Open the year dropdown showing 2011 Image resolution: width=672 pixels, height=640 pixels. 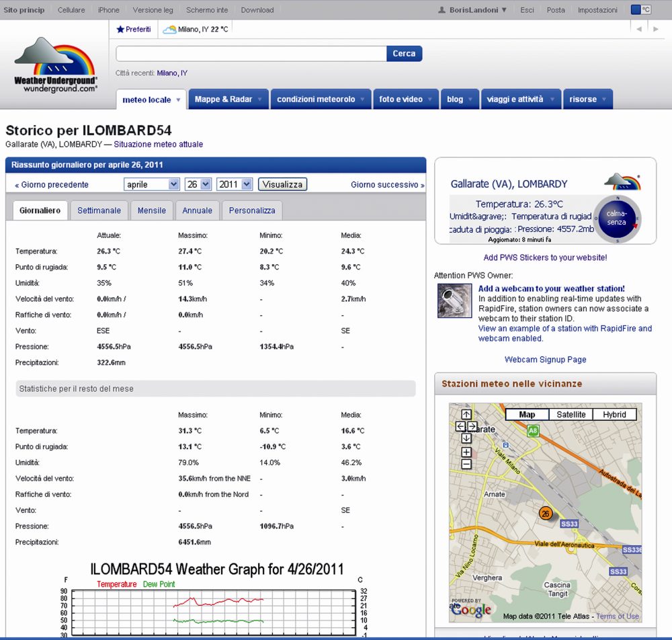click(235, 184)
